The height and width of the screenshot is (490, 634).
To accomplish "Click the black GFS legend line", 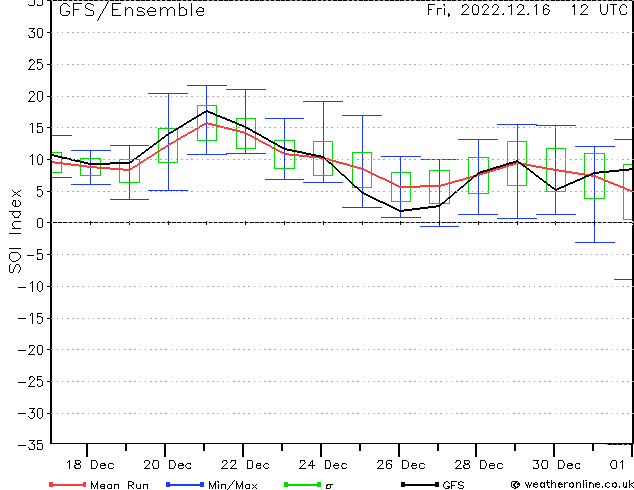I will coord(420,484).
